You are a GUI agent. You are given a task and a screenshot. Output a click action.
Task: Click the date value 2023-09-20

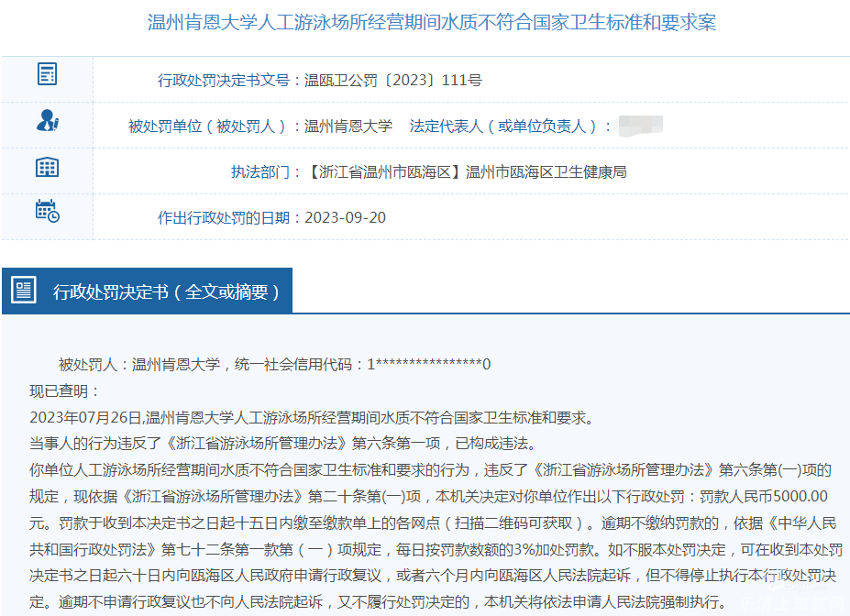(x=345, y=218)
